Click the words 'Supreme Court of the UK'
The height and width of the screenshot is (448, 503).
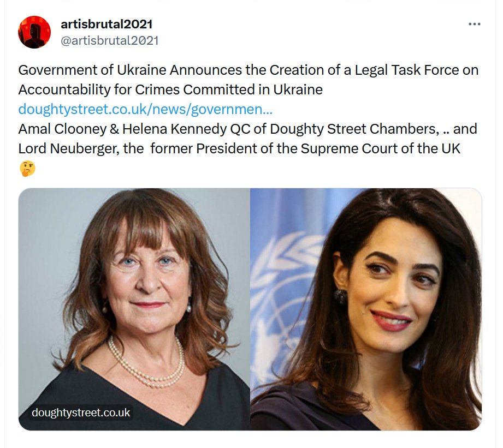point(381,148)
